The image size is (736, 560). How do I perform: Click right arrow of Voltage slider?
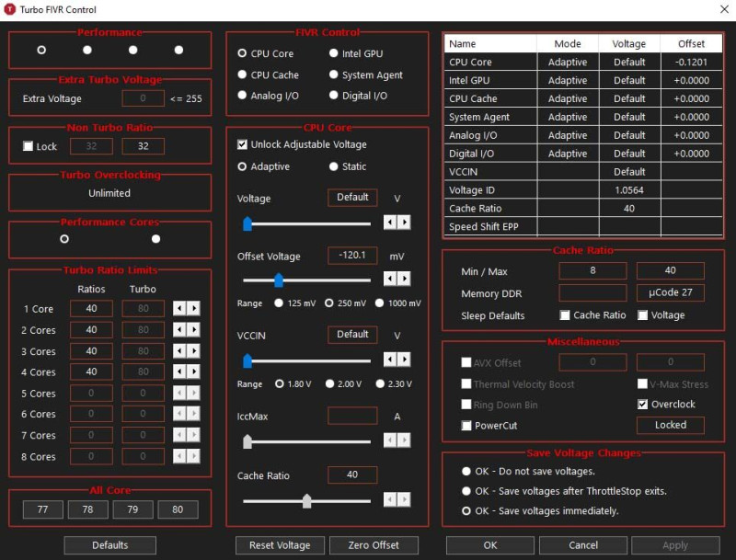404,222
